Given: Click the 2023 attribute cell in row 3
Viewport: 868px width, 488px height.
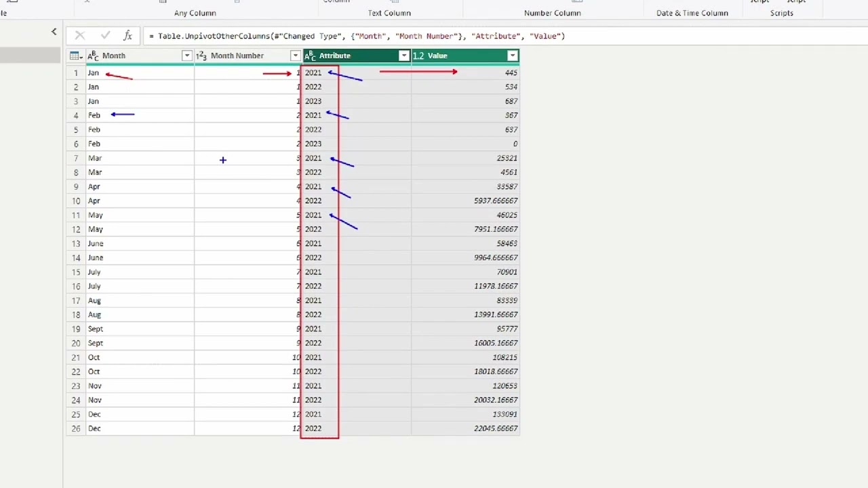Looking at the screenshot, I should 357,101.
